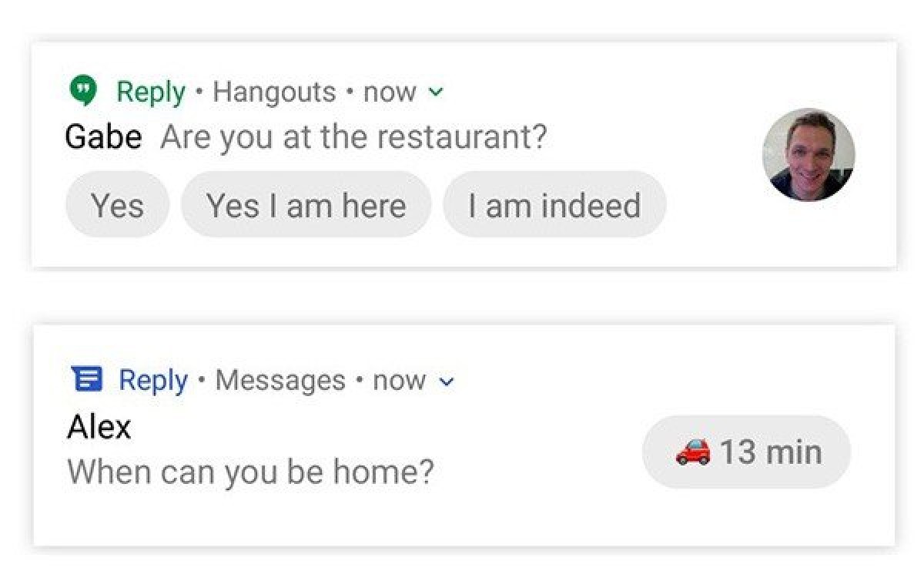The width and height of the screenshot is (924, 578).
Task: Click the "now" timestamp in Hangouts notification
Action: [x=390, y=93]
